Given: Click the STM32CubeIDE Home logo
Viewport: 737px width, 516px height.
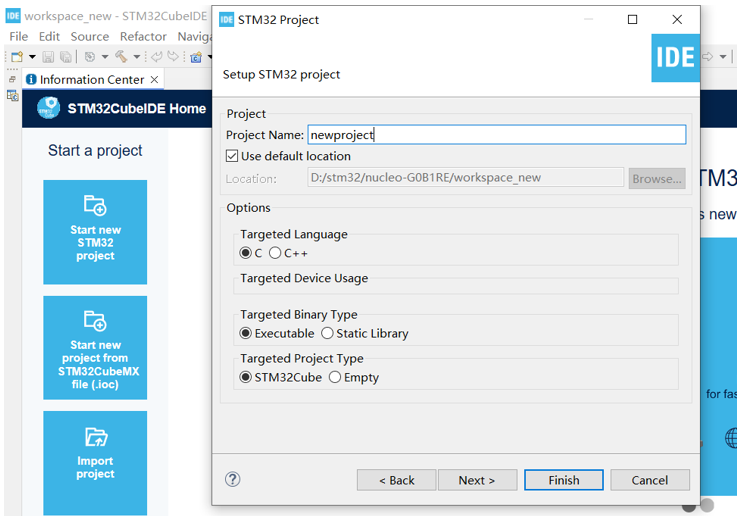Looking at the screenshot, I should click(48, 108).
